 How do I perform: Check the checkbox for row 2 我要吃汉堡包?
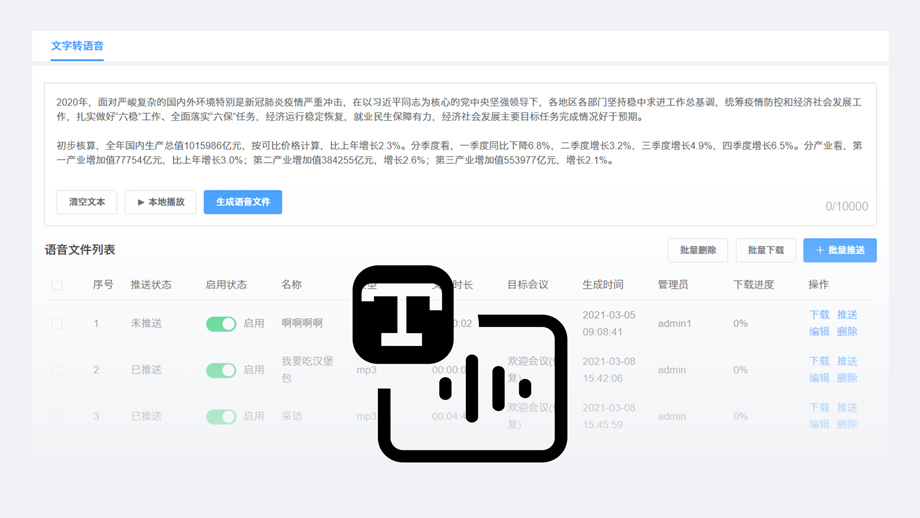pos(57,370)
